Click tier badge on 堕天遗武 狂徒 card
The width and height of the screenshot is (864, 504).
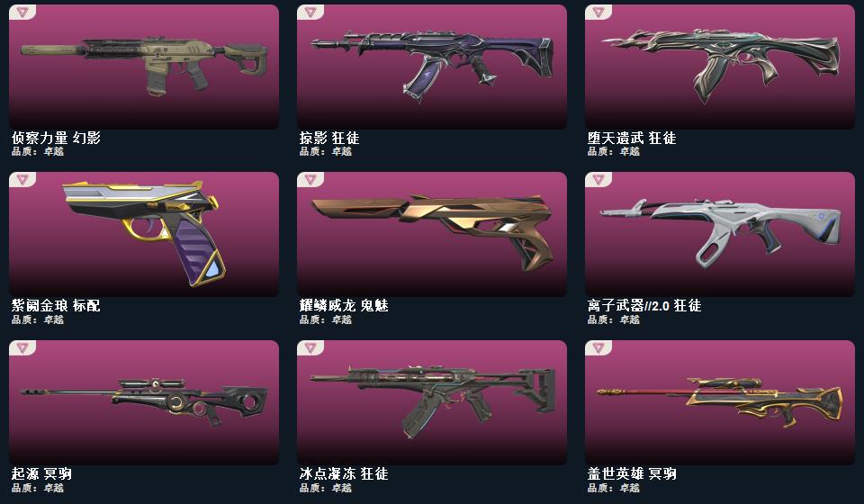tap(598, 12)
